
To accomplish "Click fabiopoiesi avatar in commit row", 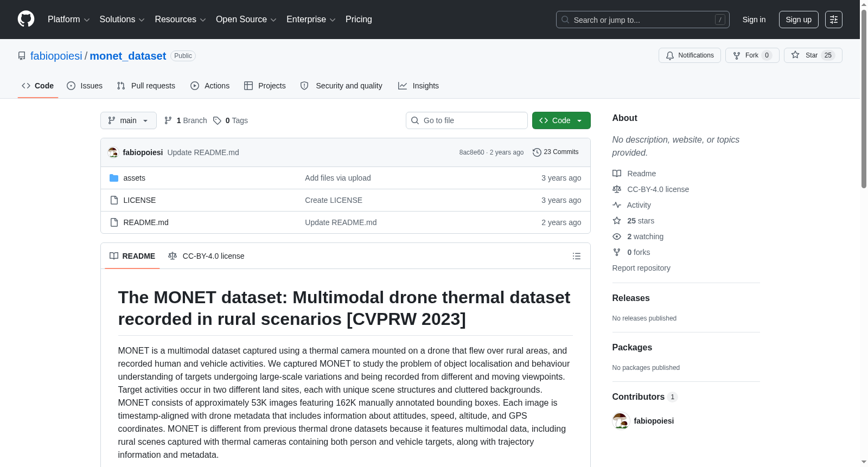I will point(113,152).
